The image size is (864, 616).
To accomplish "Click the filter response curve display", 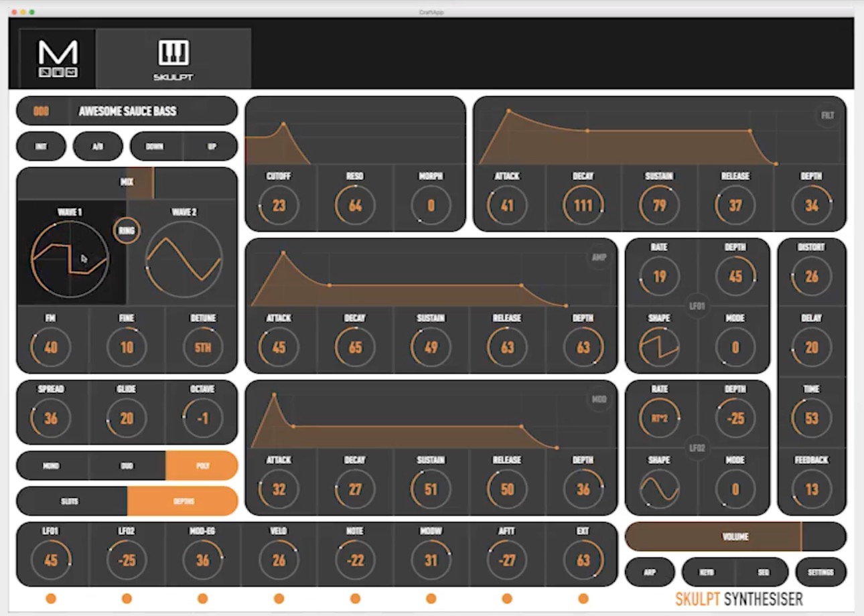I will [x=355, y=131].
